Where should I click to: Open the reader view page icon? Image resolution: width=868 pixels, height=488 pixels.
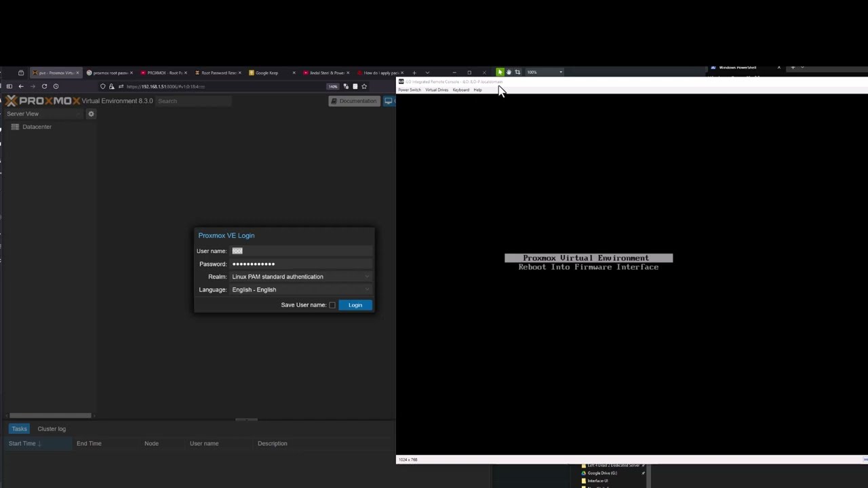(355, 86)
